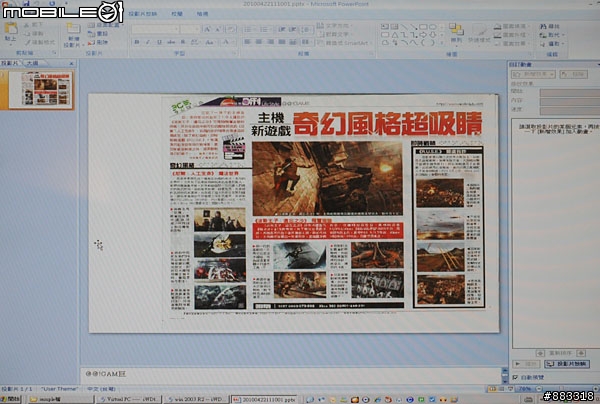Click the Align Text Left icon
Image resolution: width=600 pixels, height=404 pixels.
click(x=248, y=42)
